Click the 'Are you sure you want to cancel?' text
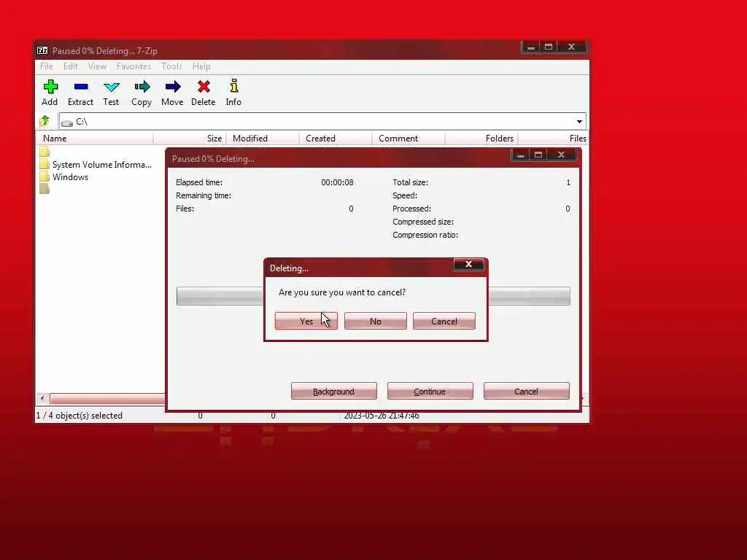 (342, 292)
